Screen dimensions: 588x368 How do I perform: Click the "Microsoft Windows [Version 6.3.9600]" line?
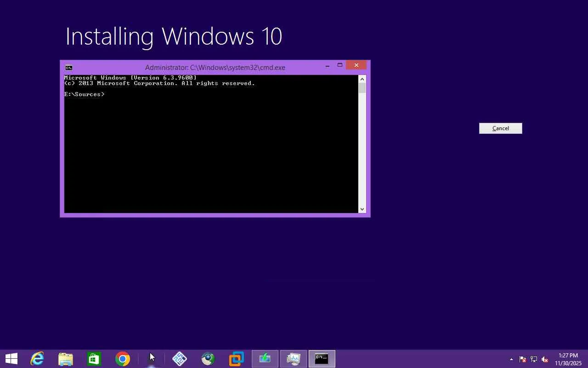(130, 78)
